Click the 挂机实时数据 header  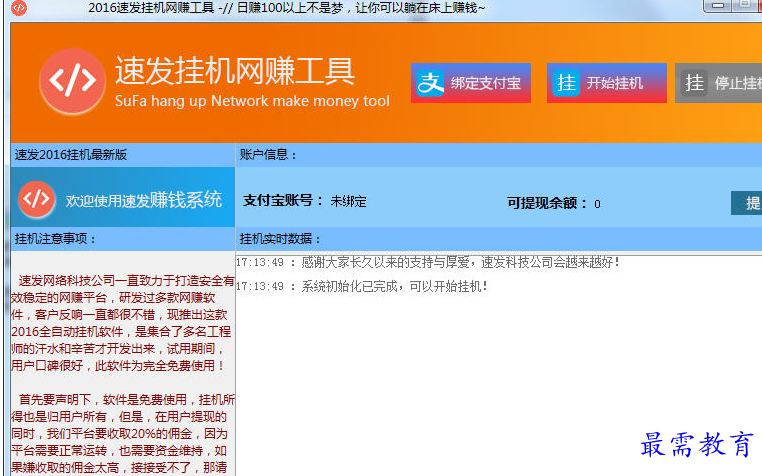tap(280, 239)
